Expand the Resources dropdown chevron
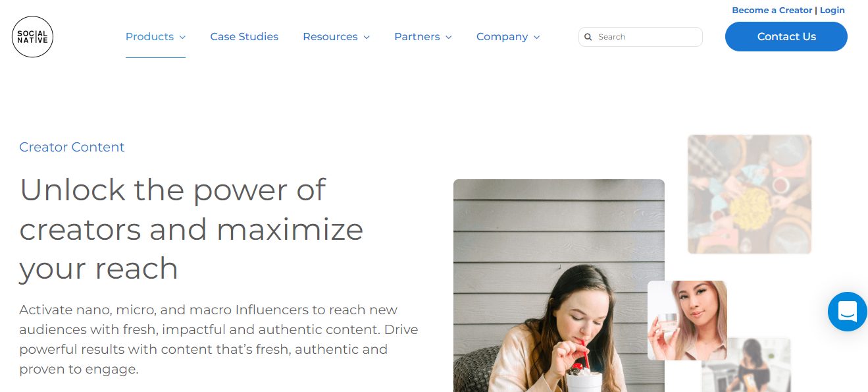Screen dimensions: 868x392 (367, 37)
